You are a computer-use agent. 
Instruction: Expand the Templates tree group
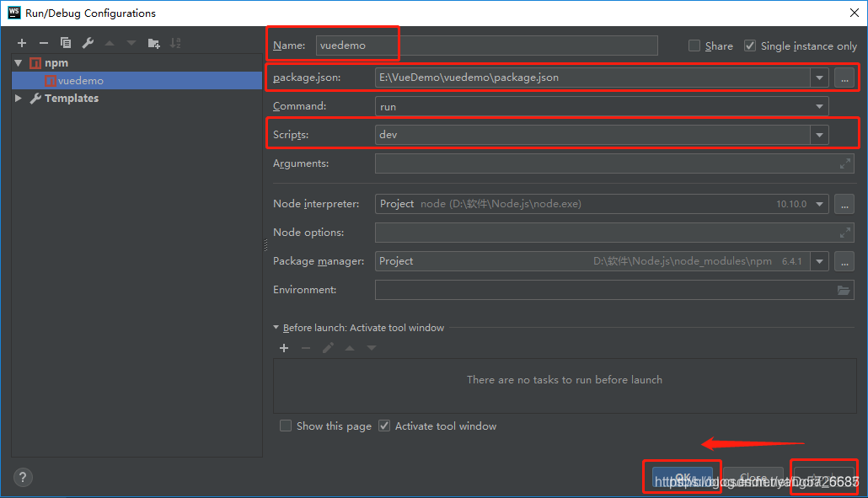coord(19,99)
